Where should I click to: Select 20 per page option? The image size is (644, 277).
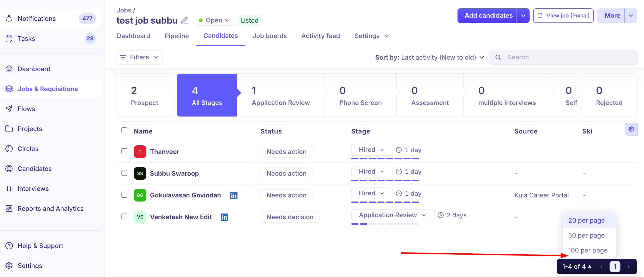[589, 221]
